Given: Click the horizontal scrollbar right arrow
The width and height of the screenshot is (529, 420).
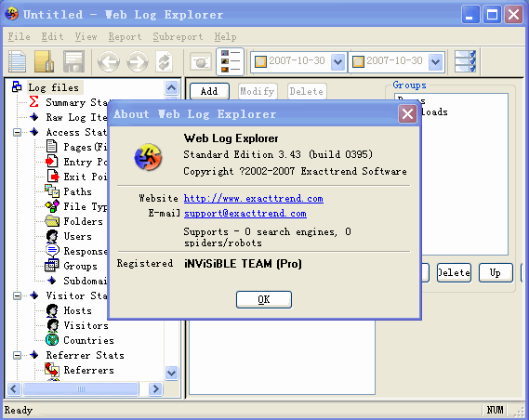Looking at the screenshot, I should pyautogui.click(x=155, y=388).
